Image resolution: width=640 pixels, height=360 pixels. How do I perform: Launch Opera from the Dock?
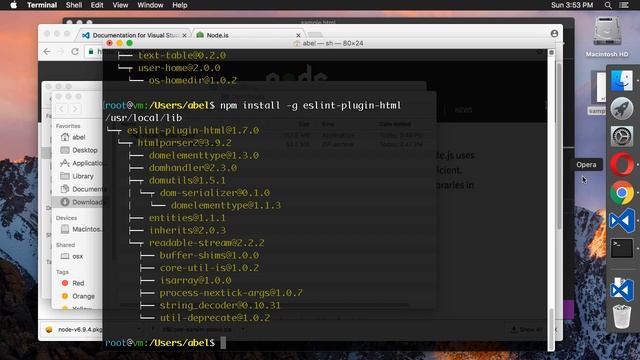click(622, 164)
